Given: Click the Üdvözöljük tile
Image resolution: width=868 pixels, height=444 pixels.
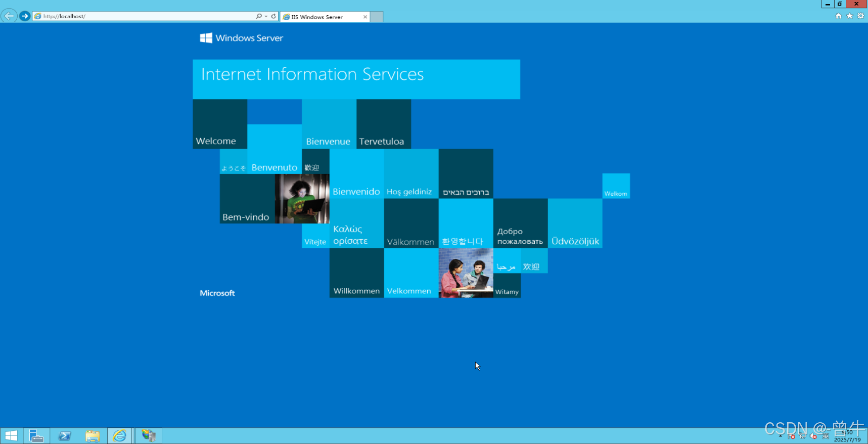Looking at the screenshot, I should [x=575, y=223].
